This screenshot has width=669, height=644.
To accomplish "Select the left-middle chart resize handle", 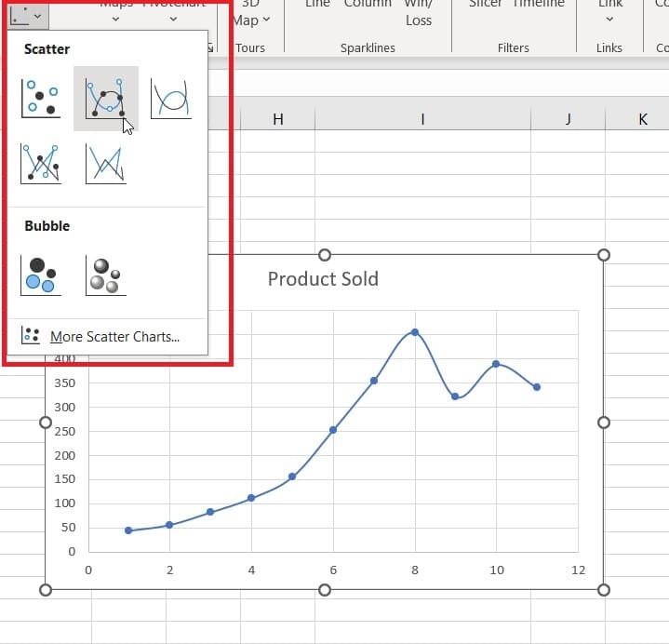I will click(x=46, y=423).
